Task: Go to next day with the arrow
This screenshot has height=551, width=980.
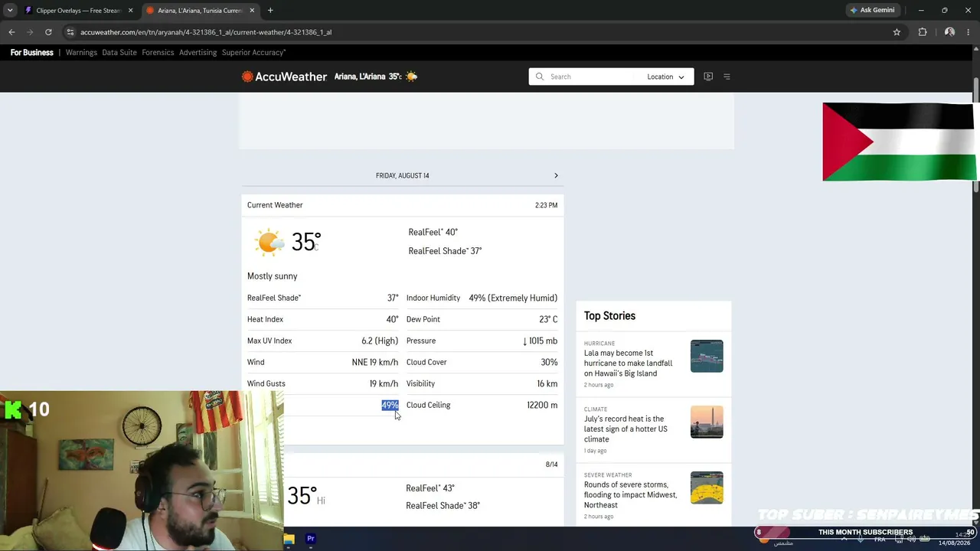Action: [x=556, y=176]
